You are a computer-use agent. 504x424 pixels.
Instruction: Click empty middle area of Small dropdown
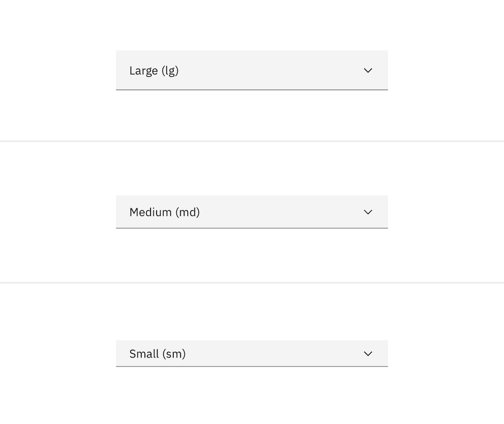[x=271, y=353]
